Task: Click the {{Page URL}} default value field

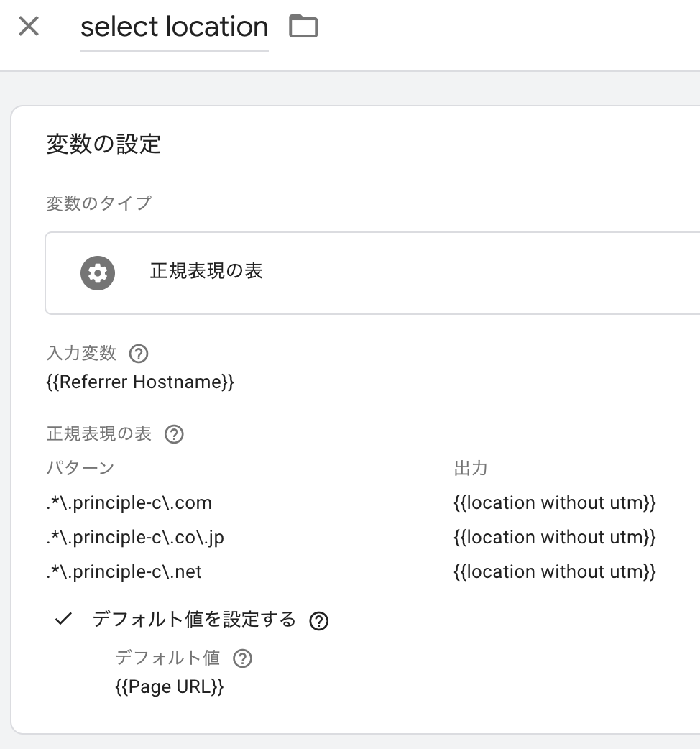Action: click(x=168, y=686)
